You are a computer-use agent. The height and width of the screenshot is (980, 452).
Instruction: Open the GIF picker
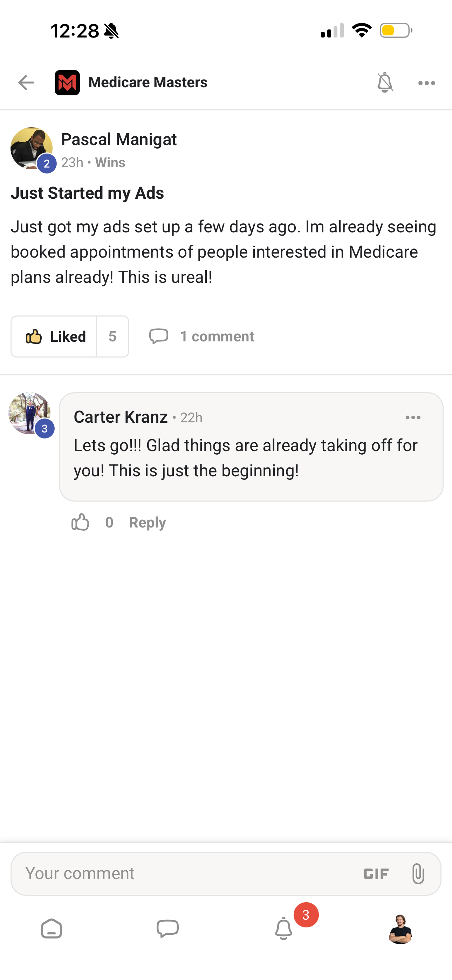(x=376, y=874)
